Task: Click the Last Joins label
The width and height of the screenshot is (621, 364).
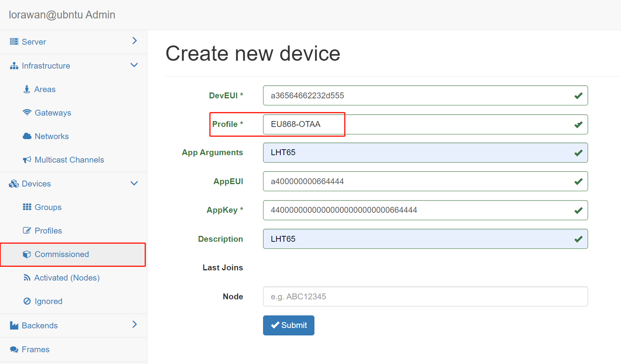Action: coord(223,268)
